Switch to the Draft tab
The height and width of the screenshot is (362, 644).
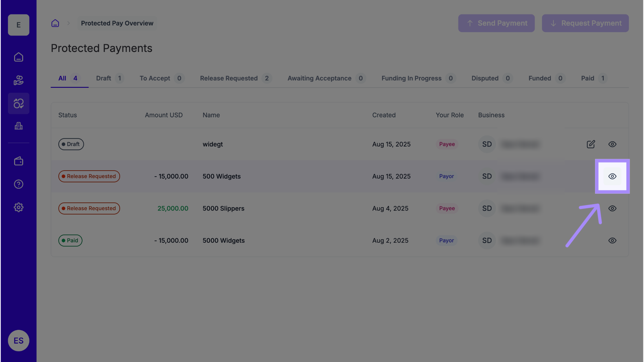(x=104, y=78)
